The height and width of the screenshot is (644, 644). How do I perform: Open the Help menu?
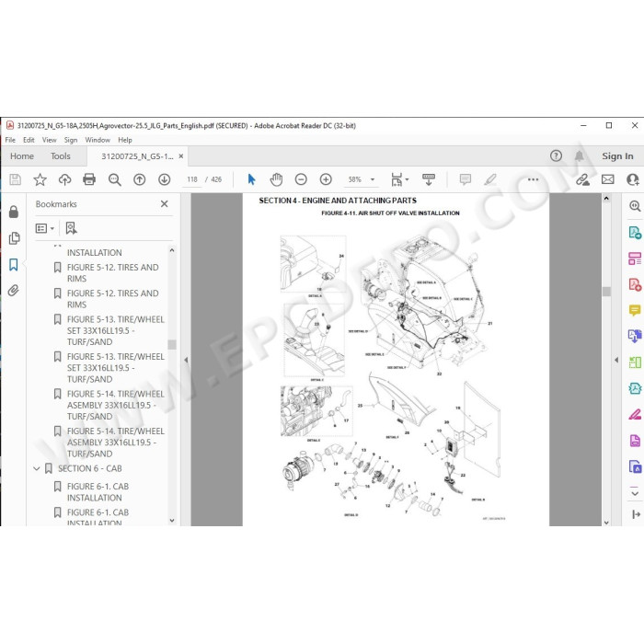point(125,140)
